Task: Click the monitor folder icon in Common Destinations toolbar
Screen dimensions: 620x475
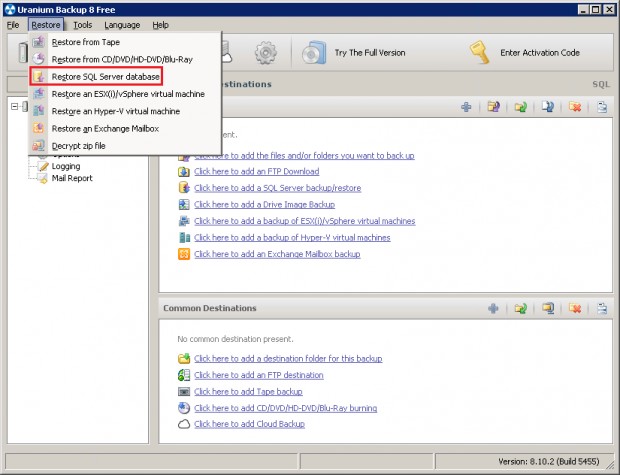Action: 548,308
